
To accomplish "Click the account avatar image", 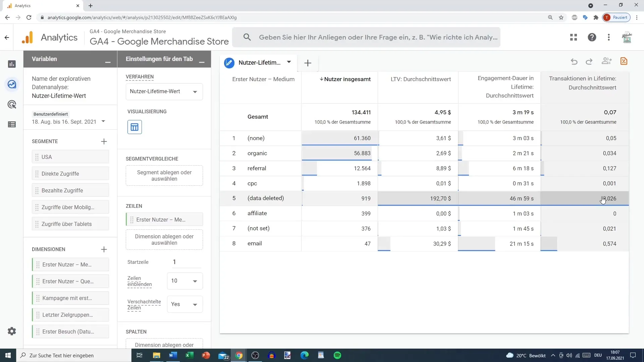I will 627,37.
